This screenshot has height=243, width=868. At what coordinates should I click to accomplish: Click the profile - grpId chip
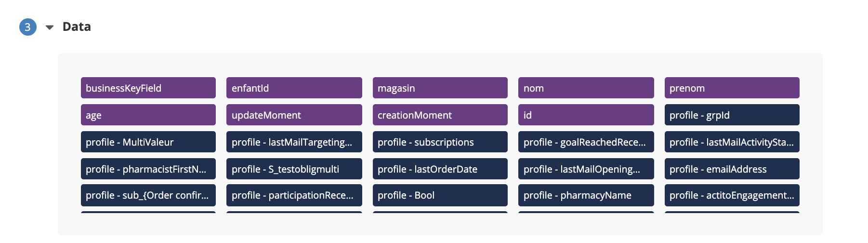(x=732, y=115)
